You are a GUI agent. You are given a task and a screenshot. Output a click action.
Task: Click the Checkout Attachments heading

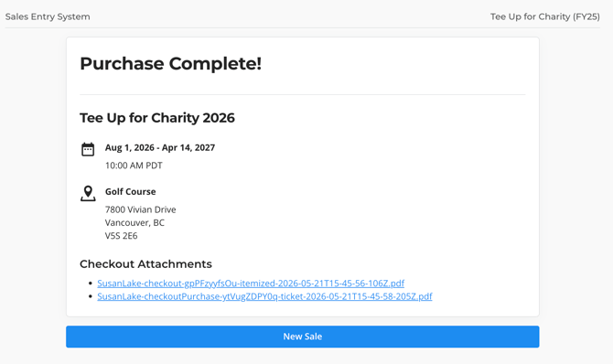(x=145, y=264)
